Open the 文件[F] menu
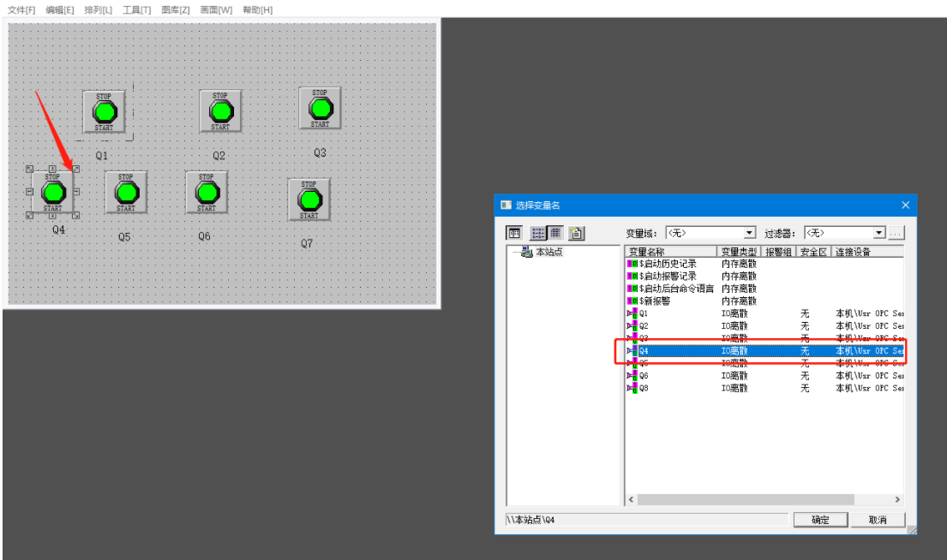This screenshot has height=560, width=947. tap(21, 9)
